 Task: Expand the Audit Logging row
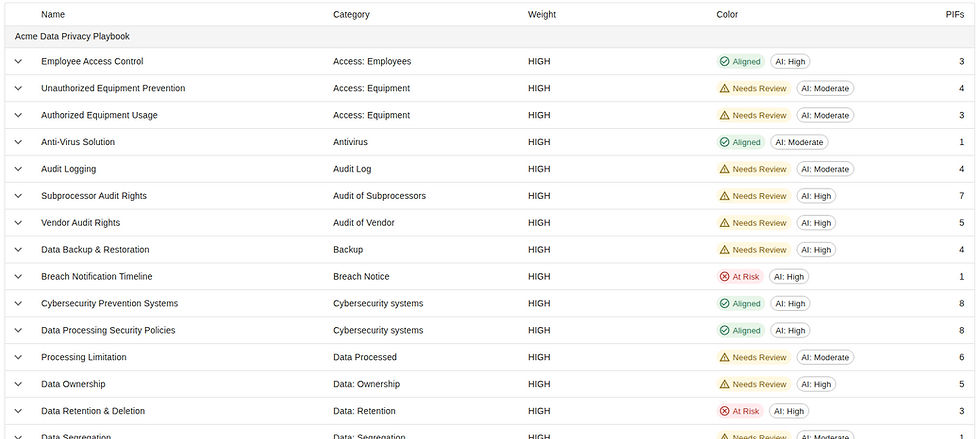18,169
